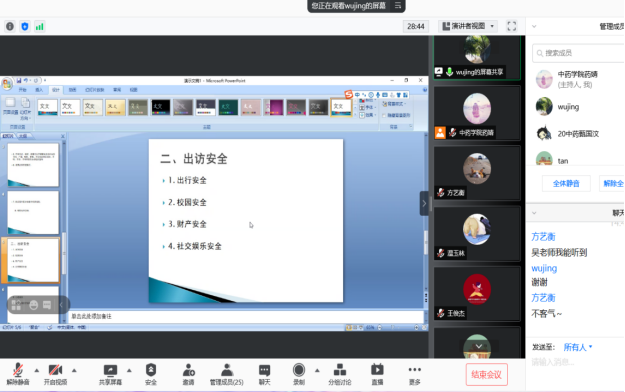This screenshot has height=392, width=625.
Task: Click the 结束会议 end meeting button
Action: click(x=486, y=374)
